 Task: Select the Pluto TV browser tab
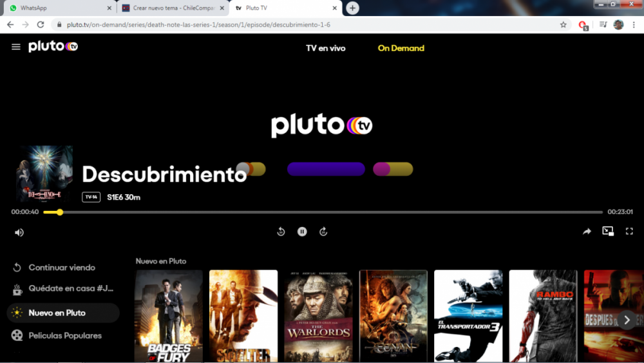(x=285, y=8)
